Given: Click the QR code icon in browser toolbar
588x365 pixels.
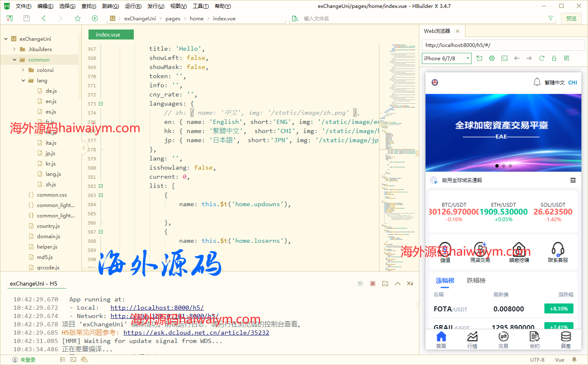Looking at the screenshot, I should coord(566,58).
